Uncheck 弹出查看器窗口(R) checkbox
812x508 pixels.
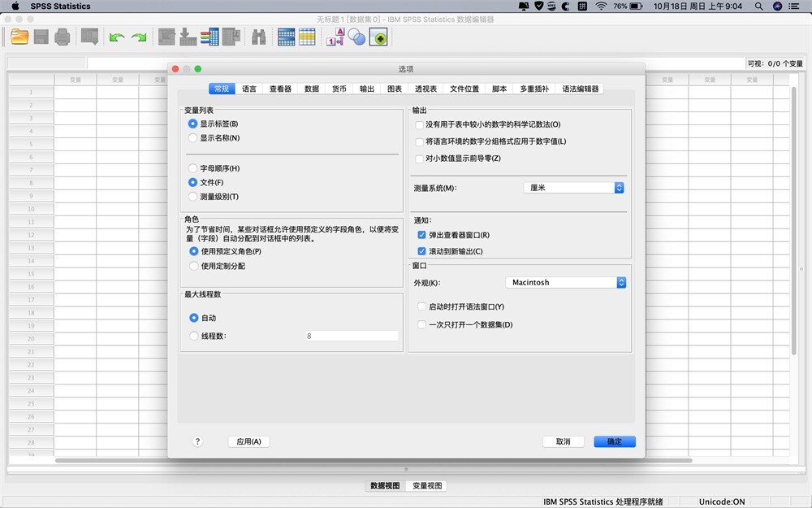[x=421, y=235]
